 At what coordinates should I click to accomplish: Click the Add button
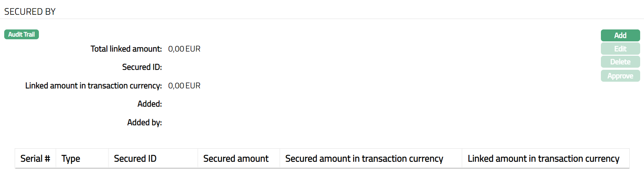pyautogui.click(x=620, y=35)
